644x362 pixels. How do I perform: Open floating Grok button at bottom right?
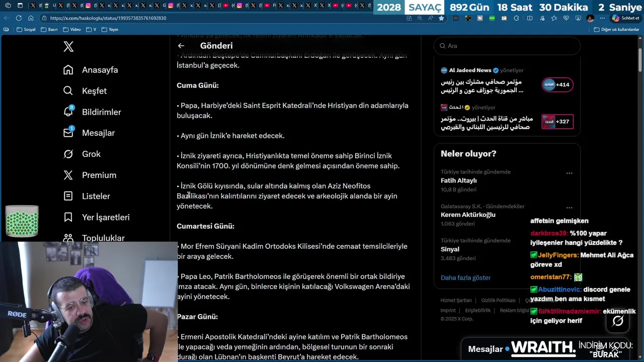pyautogui.click(x=618, y=321)
